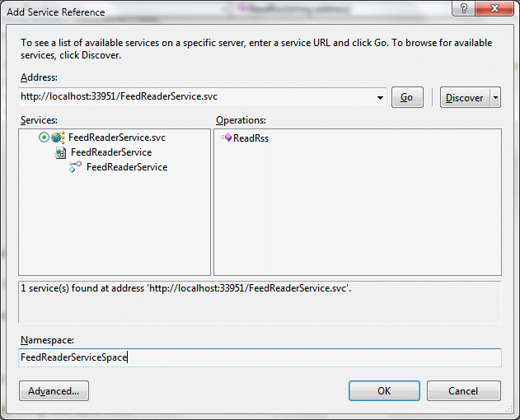Open the Discover button dropdown arrow
520x420 pixels.
click(495, 97)
